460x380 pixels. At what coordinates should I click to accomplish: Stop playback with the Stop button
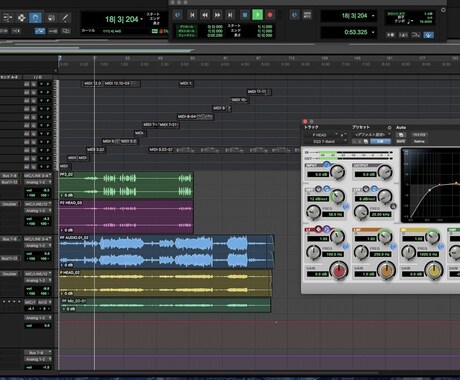245,15
